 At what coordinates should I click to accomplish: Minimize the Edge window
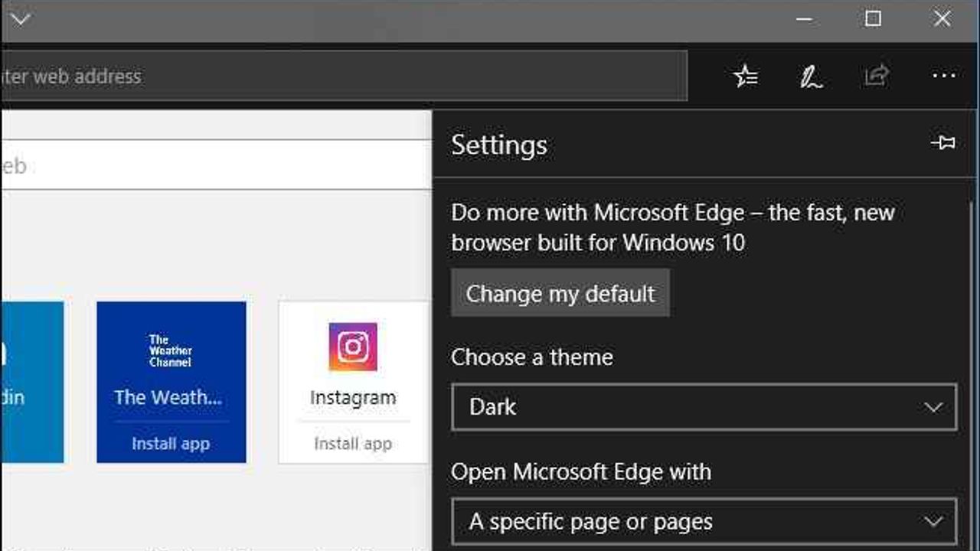coord(804,19)
